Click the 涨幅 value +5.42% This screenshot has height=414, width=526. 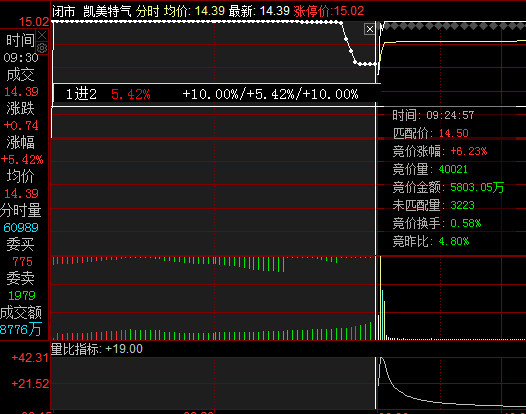coord(22,159)
